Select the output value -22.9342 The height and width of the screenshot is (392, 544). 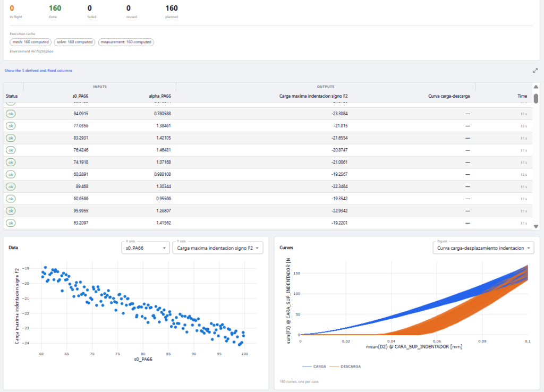[339, 211]
